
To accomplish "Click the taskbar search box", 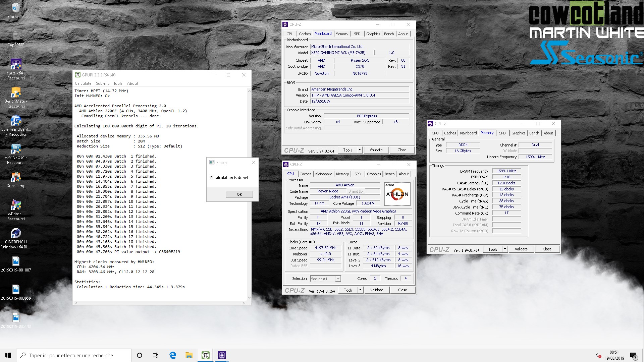I will pyautogui.click(x=74, y=355).
